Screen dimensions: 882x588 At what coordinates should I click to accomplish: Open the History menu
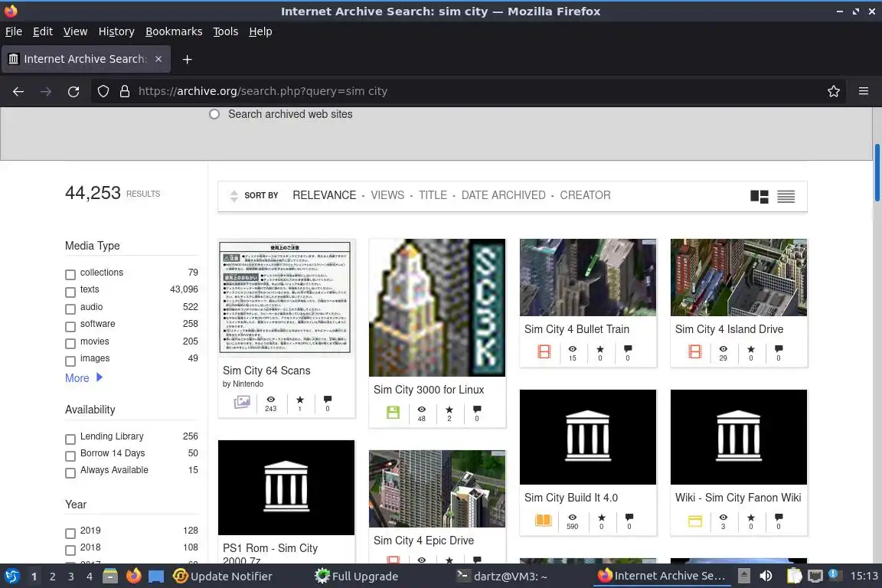point(116,31)
